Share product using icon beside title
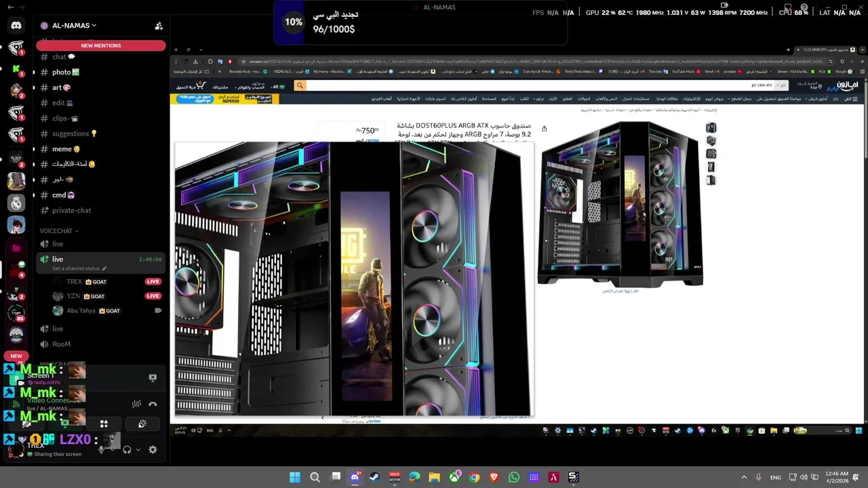Image resolution: width=868 pixels, height=488 pixels. click(544, 128)
